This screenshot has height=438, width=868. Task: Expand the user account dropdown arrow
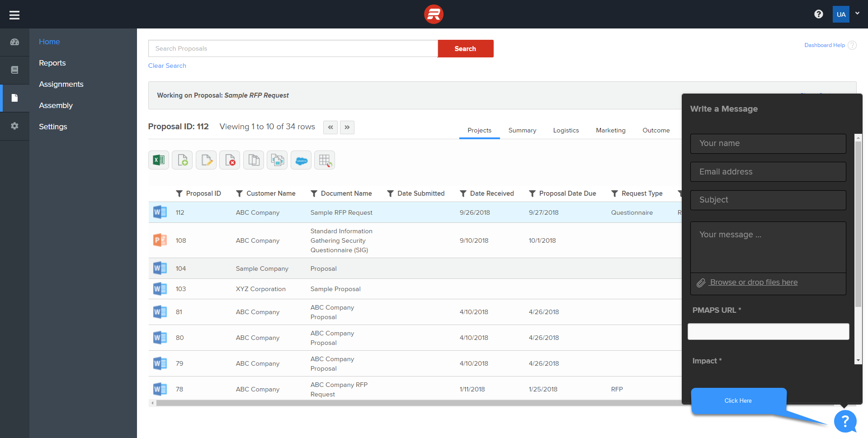point(857,13)
